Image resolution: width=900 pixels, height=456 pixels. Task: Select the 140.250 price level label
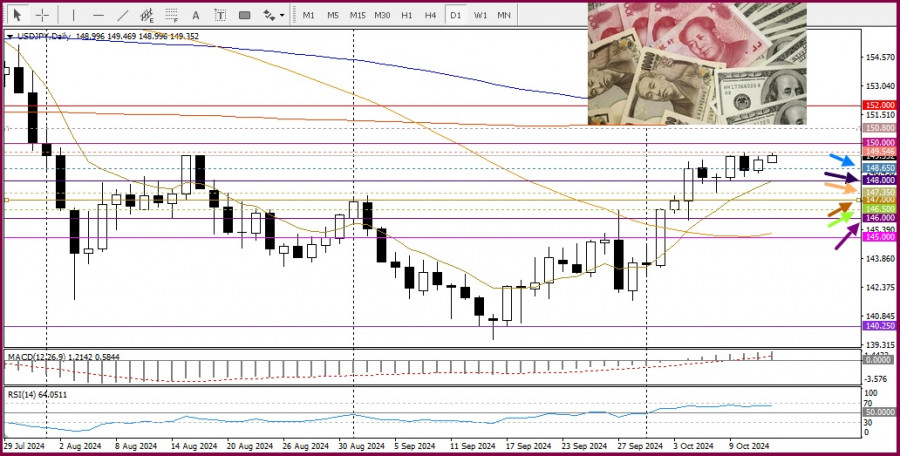coord(879,326)
